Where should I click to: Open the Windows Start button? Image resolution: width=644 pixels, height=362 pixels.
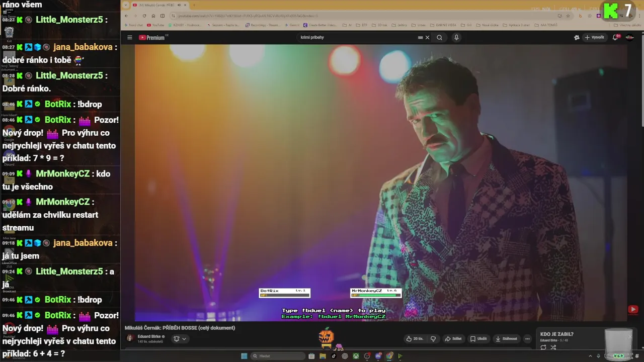pos(244,356)
